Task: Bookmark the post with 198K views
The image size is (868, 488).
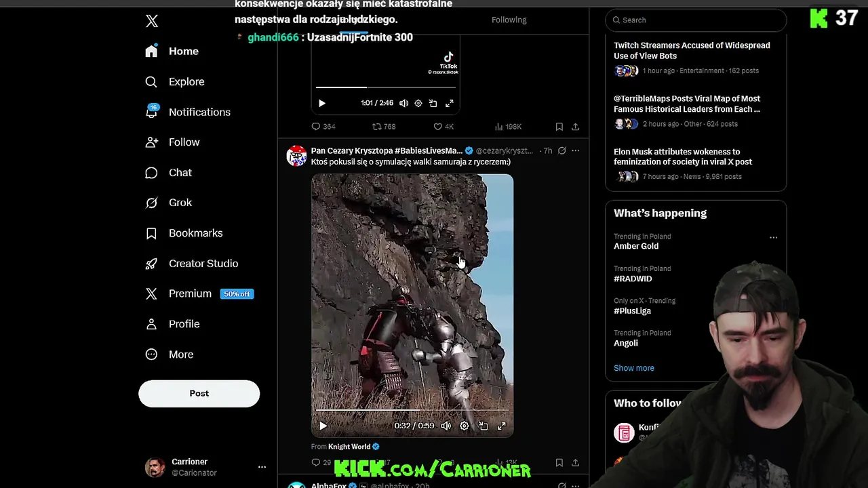Action: [559, 127]
